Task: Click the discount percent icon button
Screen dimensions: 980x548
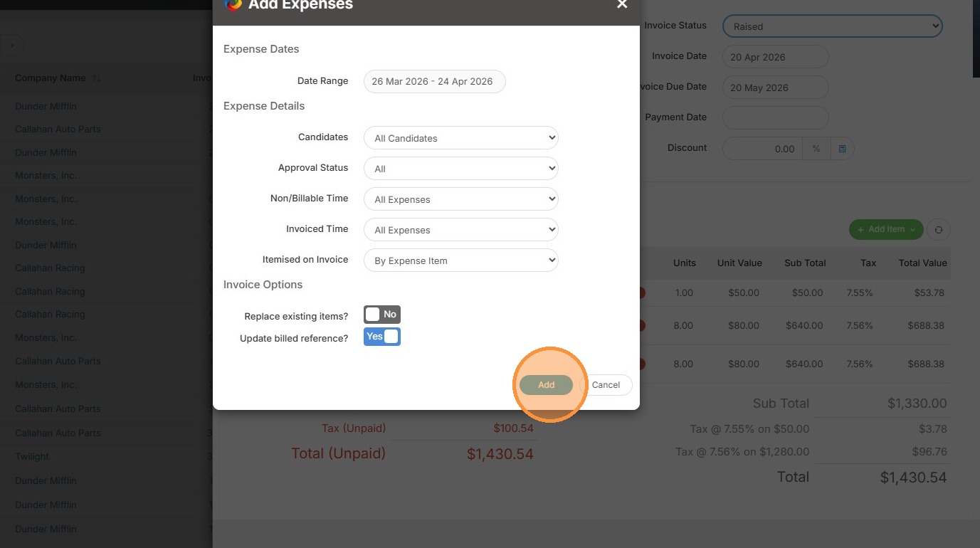Action: 816,149
